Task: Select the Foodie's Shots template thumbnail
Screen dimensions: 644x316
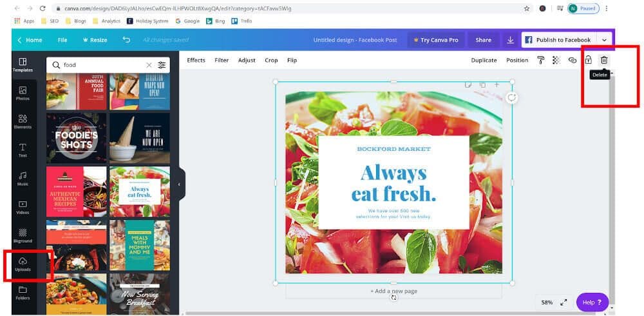Action: [76, 138]
